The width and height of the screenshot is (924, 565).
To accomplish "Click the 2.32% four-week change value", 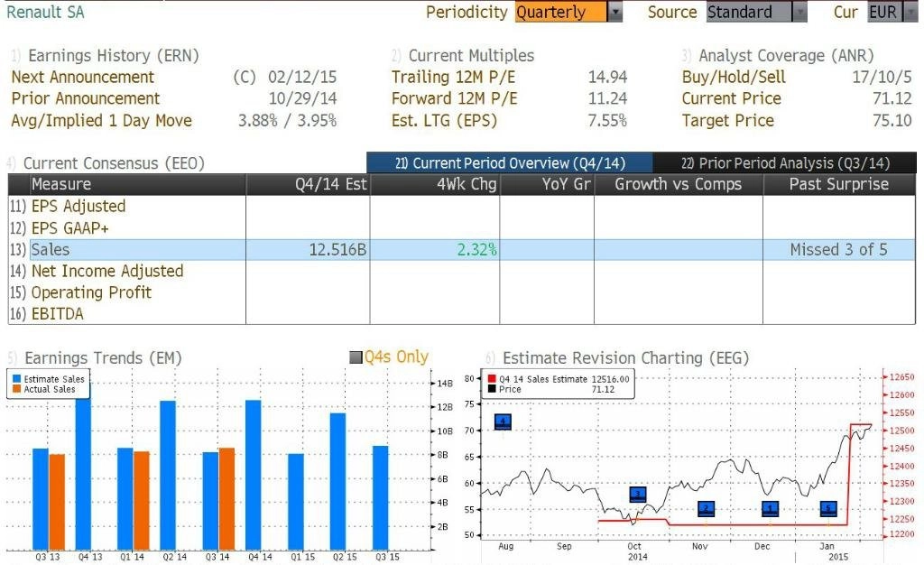I will [x=476, y=250].
